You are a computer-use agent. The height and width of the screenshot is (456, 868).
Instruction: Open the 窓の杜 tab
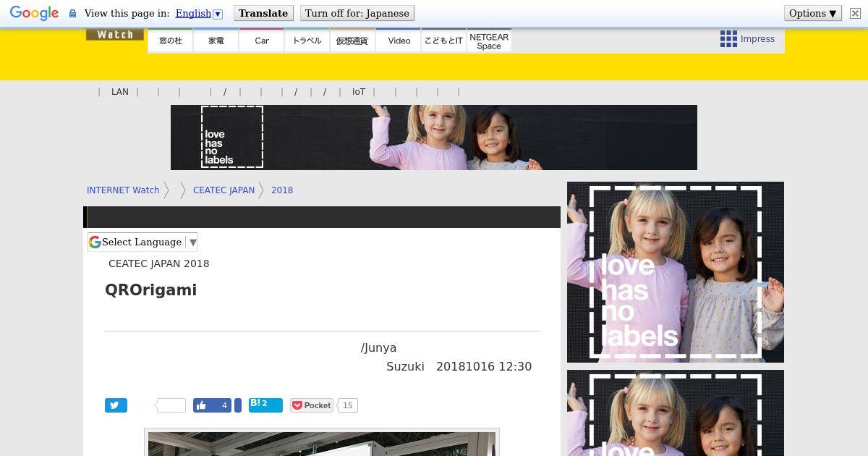[171, 41]
